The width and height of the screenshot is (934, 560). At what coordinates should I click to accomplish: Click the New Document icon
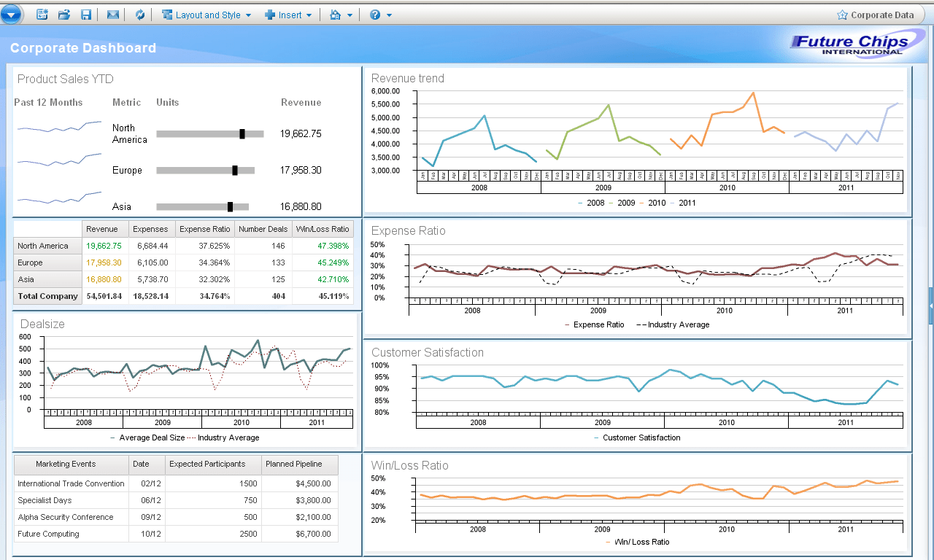(x=42, y=15)
